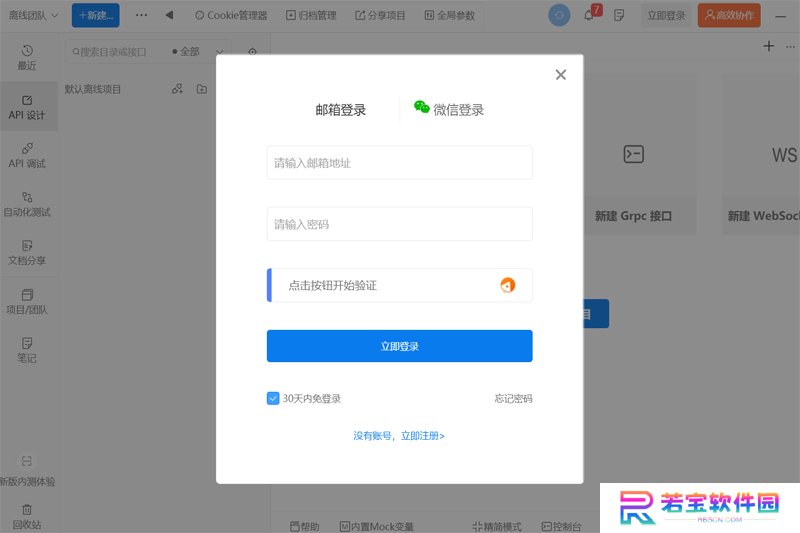Click the connection icon beside 默认离线项目
Screen dimensions: 800x533
click(x=177, y=89)
